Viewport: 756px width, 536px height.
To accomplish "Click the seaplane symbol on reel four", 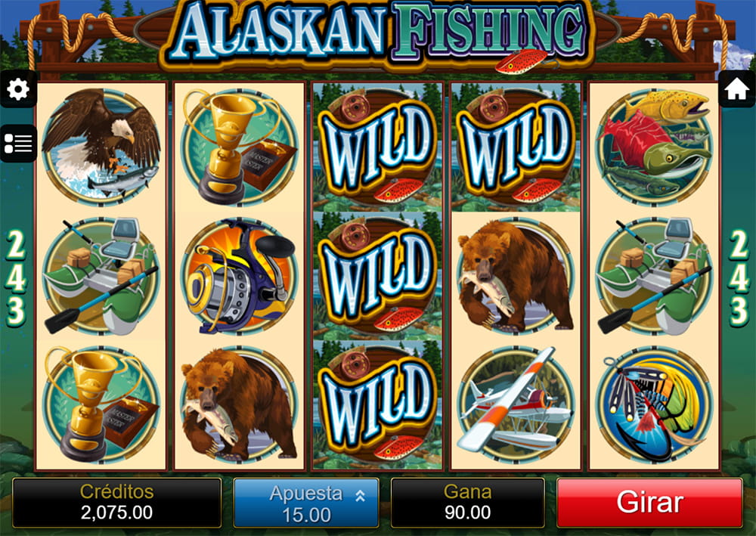I will [x=515, y=405].
